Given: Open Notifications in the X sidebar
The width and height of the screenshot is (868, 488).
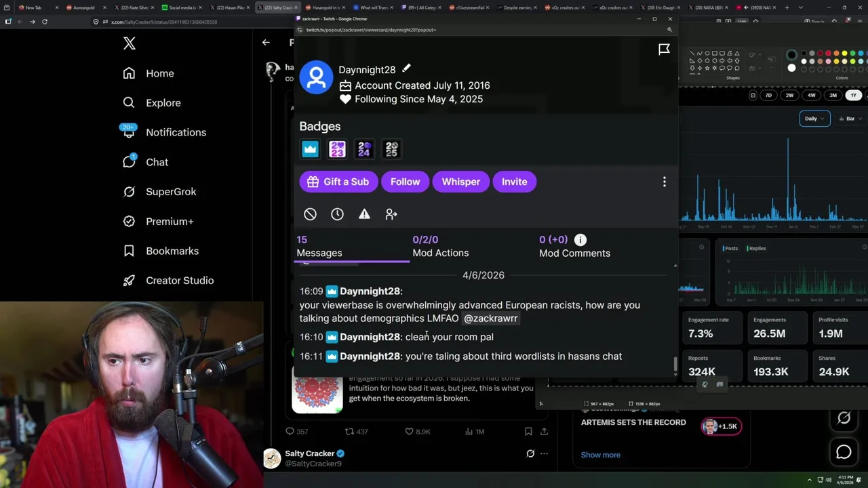Looking at the screenshot, I should [x=164, y=132].
